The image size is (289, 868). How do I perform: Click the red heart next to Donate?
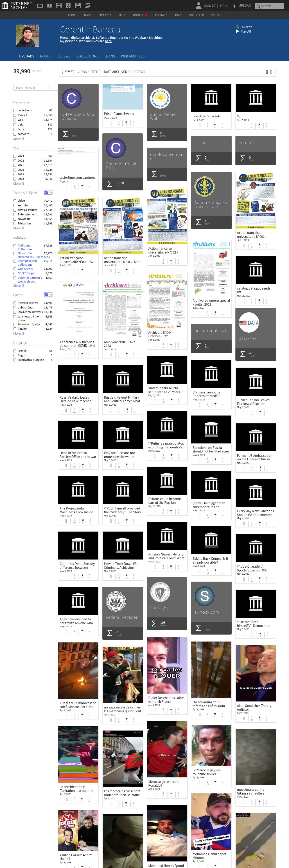tap(146, 15)
